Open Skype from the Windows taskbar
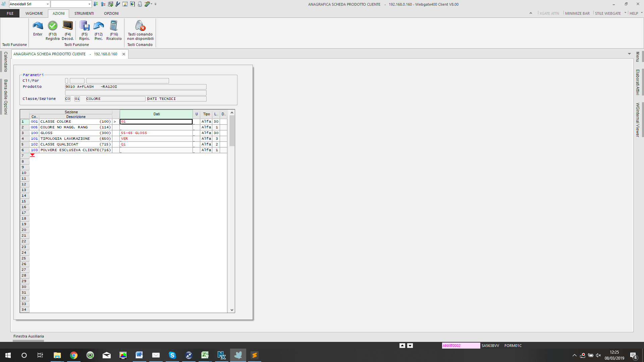The image size is (644, 362). pos(172,355)
